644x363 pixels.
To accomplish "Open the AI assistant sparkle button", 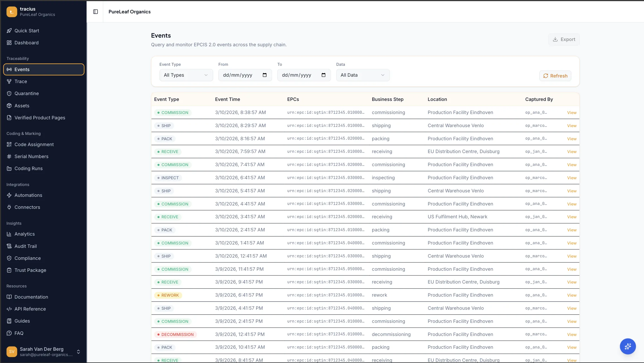I will pyautogui.click(x=628, y=346).
